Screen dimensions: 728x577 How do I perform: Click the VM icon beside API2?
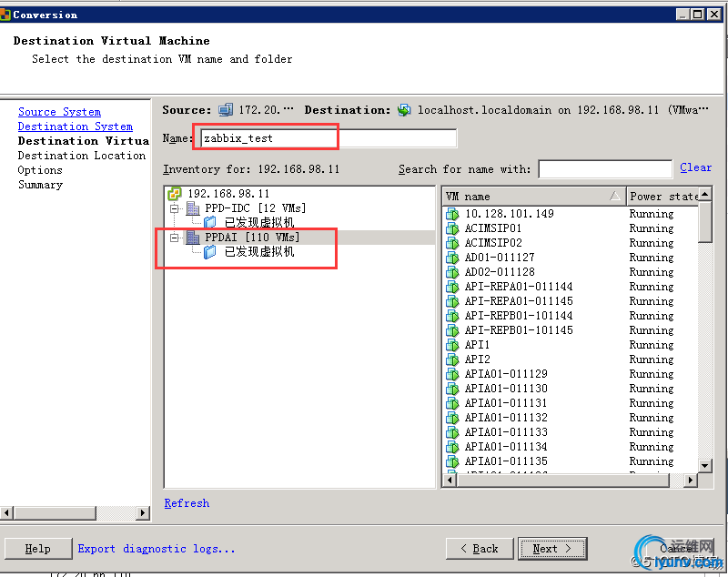[x=452, y=359]
